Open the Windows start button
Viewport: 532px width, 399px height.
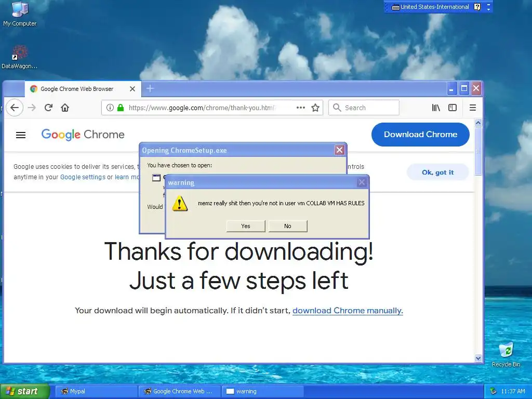[25, 391]
